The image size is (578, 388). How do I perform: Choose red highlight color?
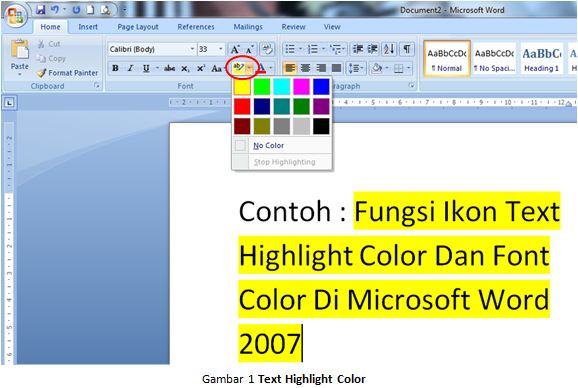(242, 106)
